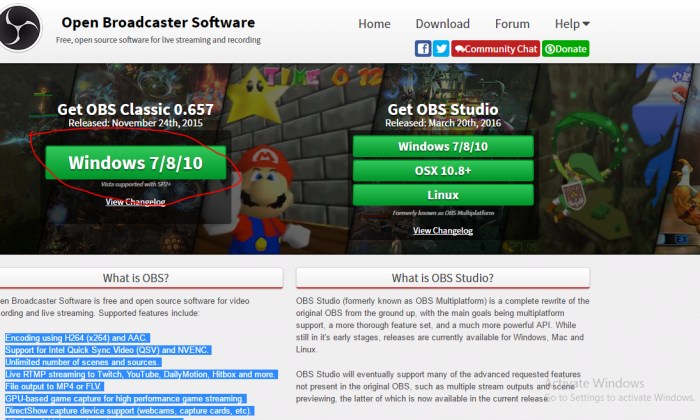Go to the Home page

(374, 24)
